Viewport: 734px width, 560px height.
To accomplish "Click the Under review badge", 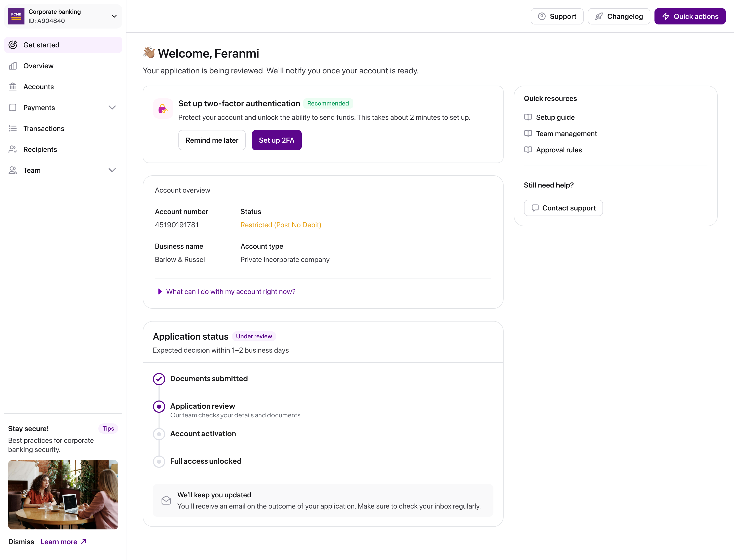I will 254,336.
